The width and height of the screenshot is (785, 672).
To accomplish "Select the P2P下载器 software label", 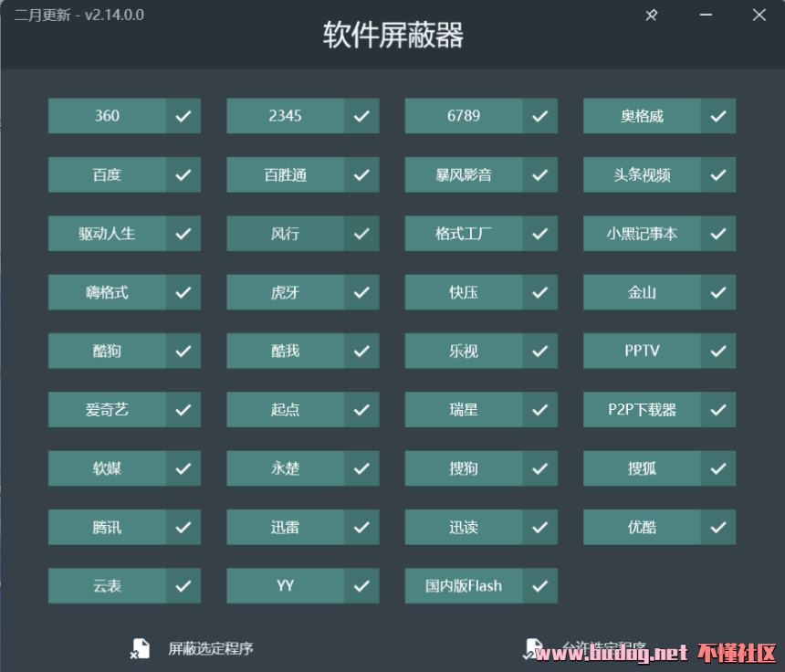I will tap(642, 410).
